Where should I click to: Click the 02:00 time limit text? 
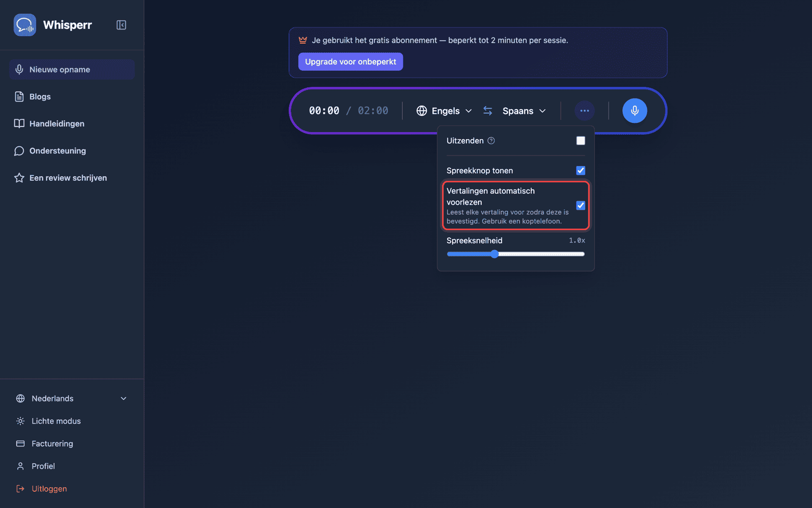pyautogui.click(x=373, y=111)
